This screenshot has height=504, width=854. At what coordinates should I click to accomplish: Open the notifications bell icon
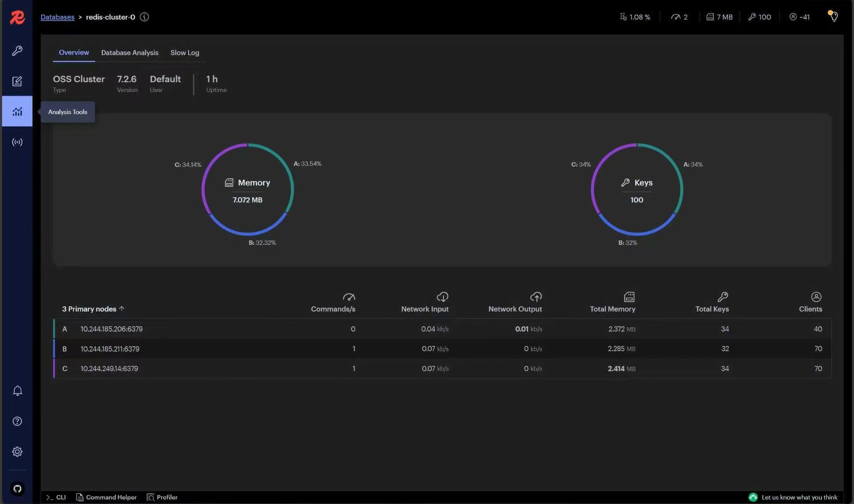17,391
